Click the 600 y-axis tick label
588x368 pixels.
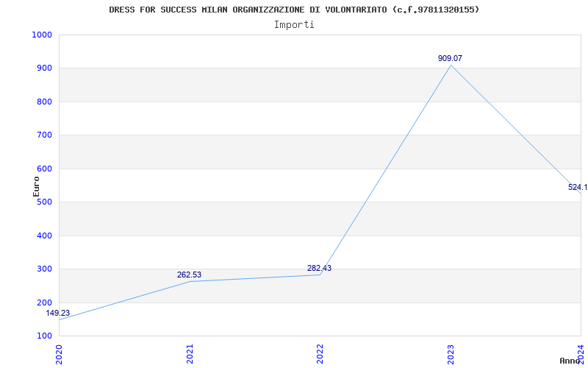44,169
